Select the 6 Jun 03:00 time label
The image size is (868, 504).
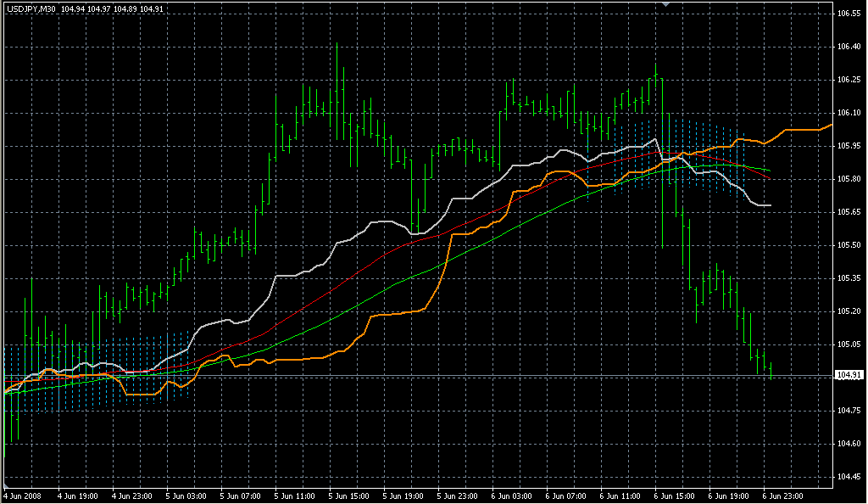point(513,496)
